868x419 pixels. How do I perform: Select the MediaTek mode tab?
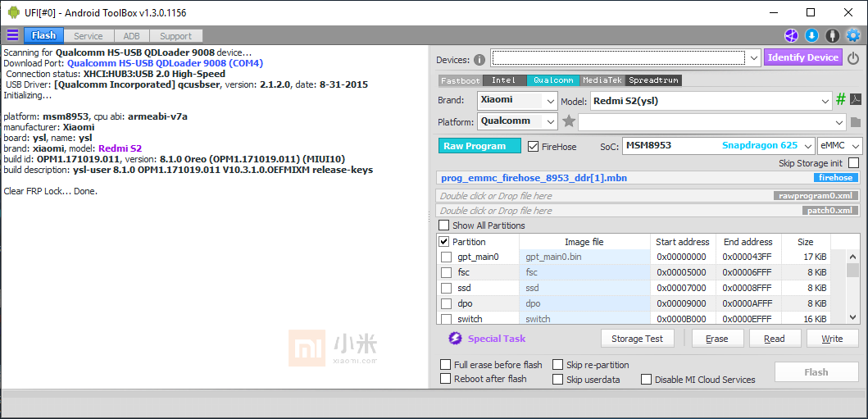point(602,80)
